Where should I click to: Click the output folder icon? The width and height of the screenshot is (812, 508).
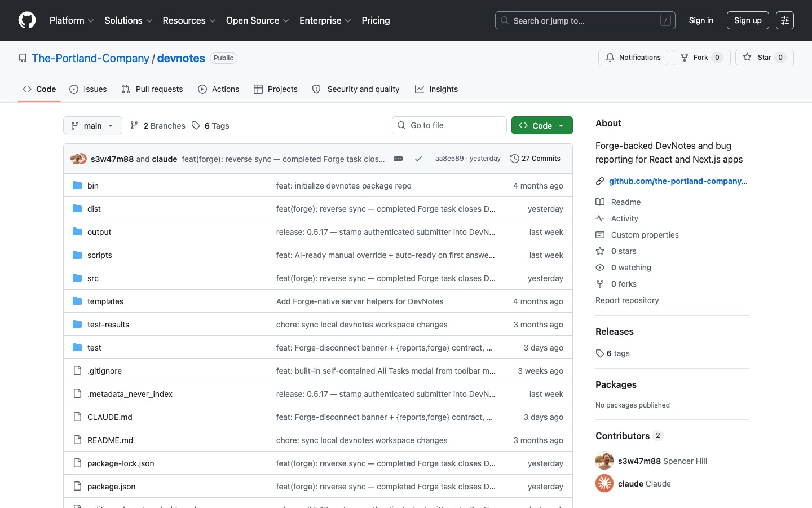pyautogui.click(x=77, y=231)
